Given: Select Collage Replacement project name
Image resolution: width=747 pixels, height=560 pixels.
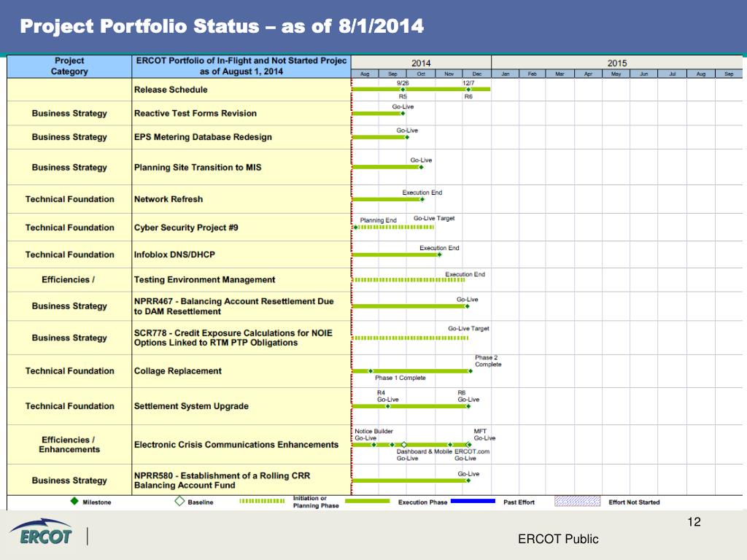Looking at the screenshot, I should click(x=178, y=371).
